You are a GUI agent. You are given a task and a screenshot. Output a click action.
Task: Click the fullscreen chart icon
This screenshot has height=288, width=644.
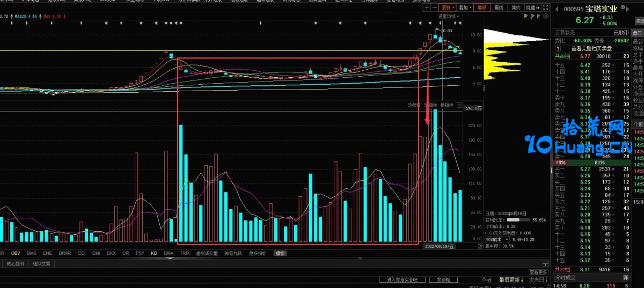[x=546, y=8]
